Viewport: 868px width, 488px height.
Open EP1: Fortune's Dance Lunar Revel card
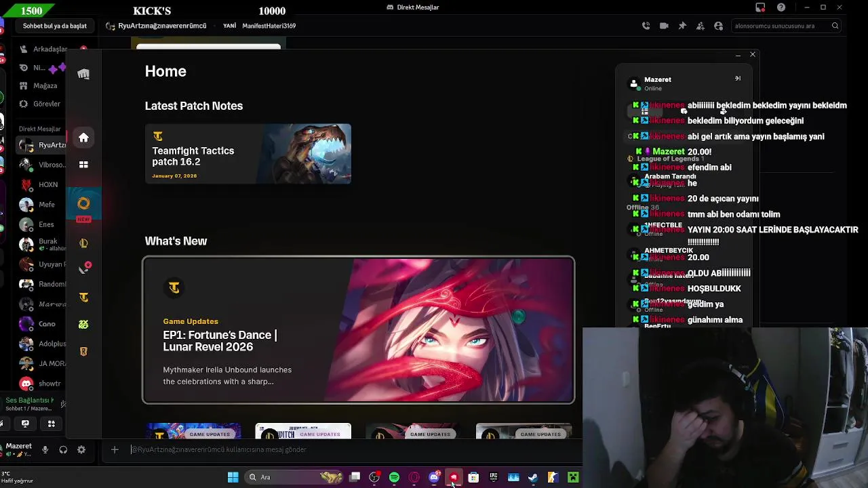point(358,330)
